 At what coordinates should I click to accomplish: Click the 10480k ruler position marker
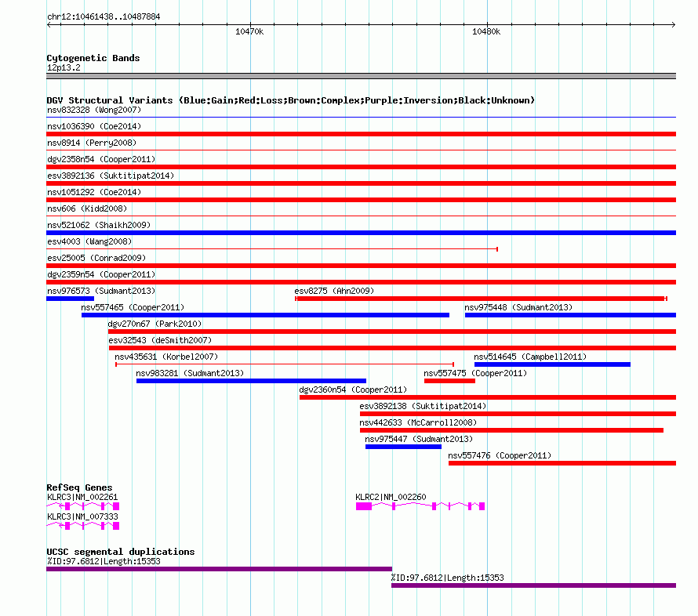point(486,31)
